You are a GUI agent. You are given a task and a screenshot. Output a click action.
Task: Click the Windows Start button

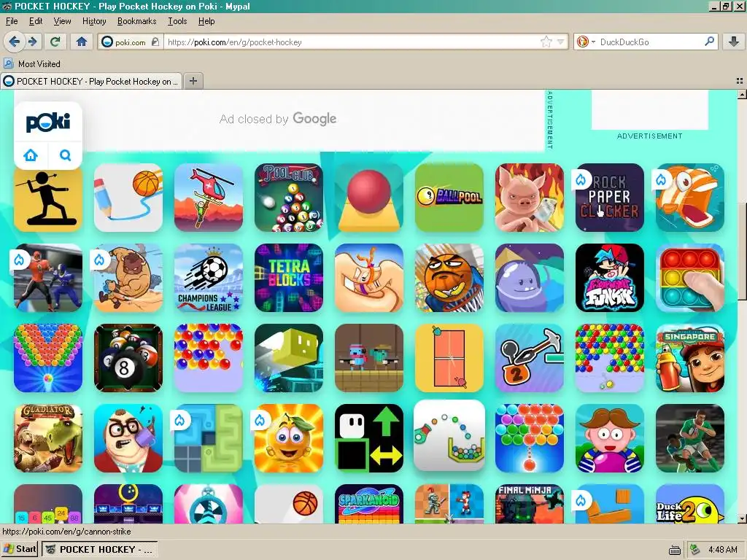tap(20, 549)
